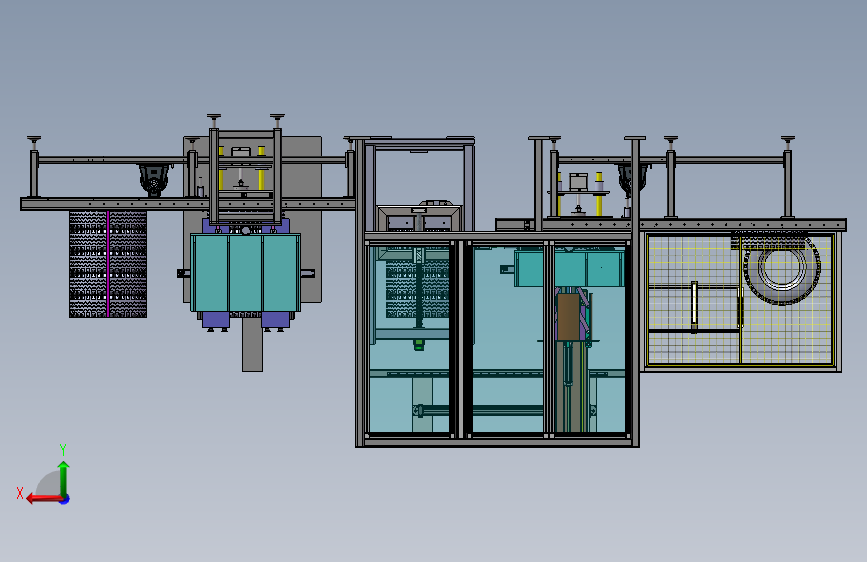
Task: Select the tire tread panel with magenta stripe
Action: click(108, 264)
